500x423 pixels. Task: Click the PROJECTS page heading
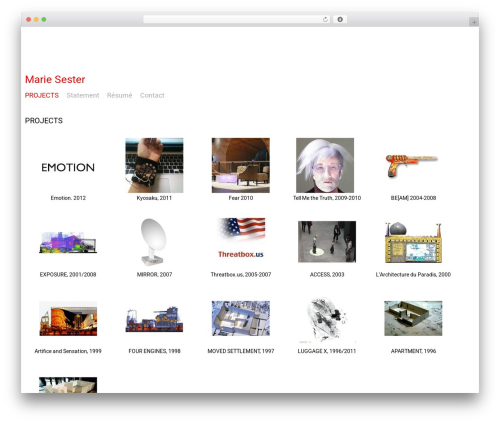click(x=44, y=120)
